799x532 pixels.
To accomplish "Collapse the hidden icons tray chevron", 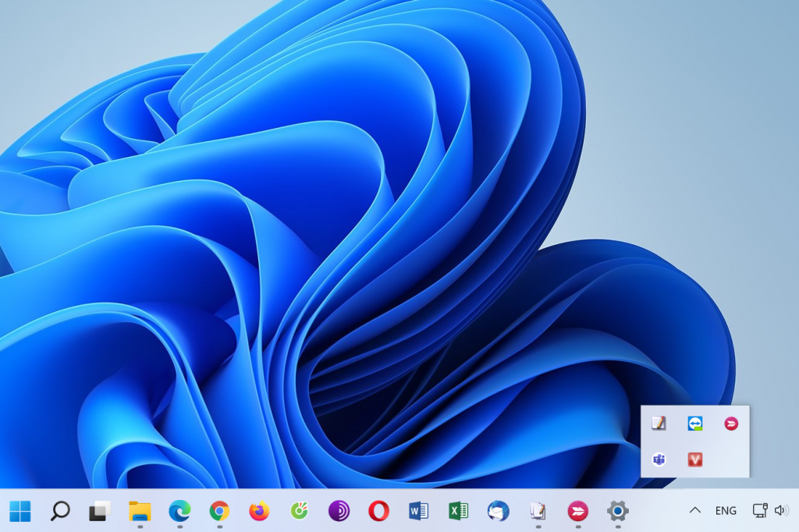I will pos(694,511).
